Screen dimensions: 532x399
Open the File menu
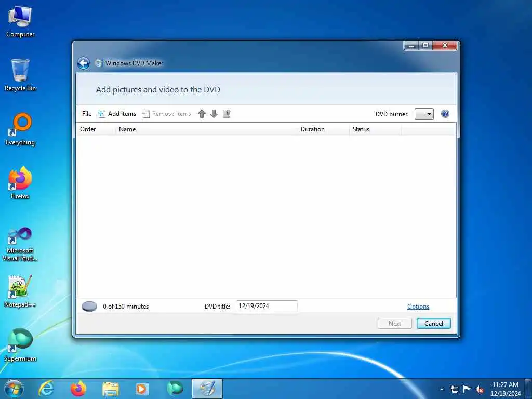87,114
